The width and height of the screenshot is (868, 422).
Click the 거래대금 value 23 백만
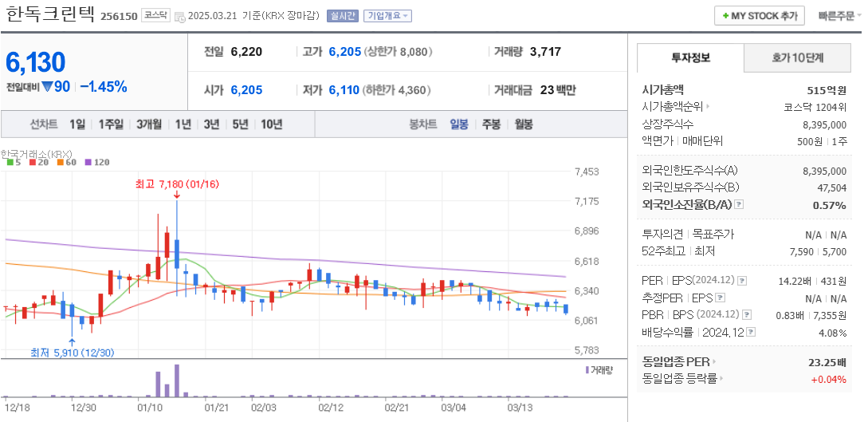point(557,90)
